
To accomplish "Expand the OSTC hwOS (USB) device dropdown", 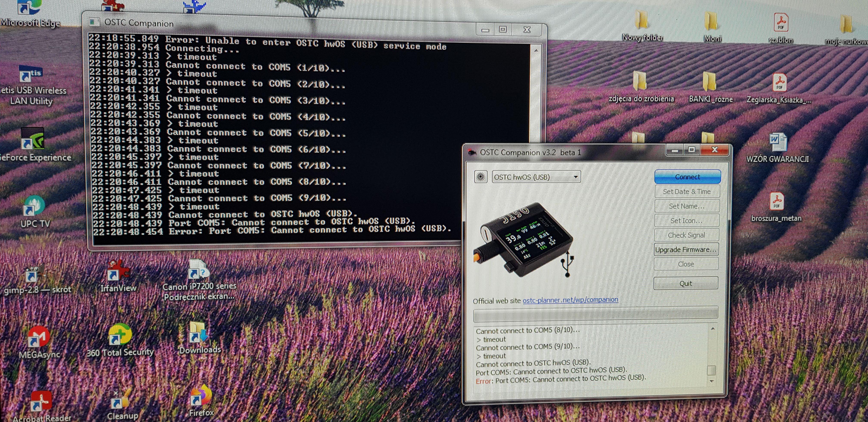I will (x=575, y=177).
